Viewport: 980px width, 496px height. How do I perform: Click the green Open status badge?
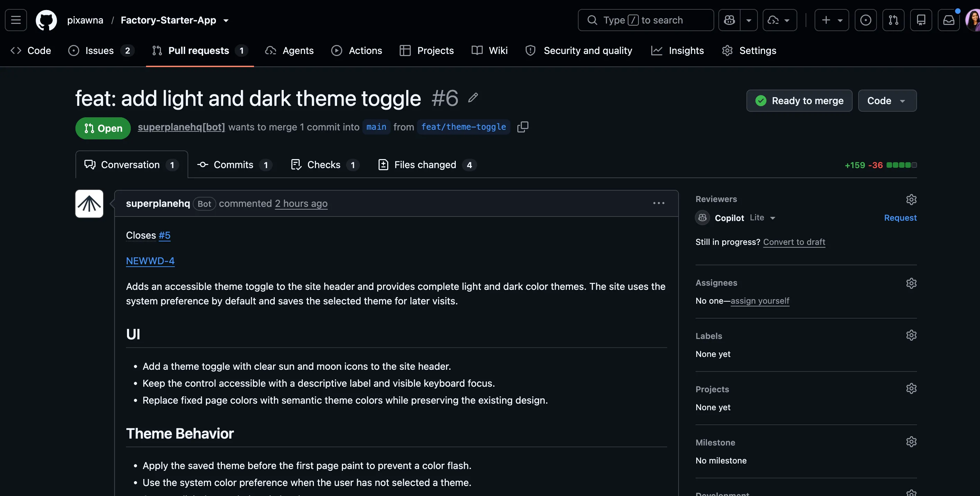tap(103, 128)
